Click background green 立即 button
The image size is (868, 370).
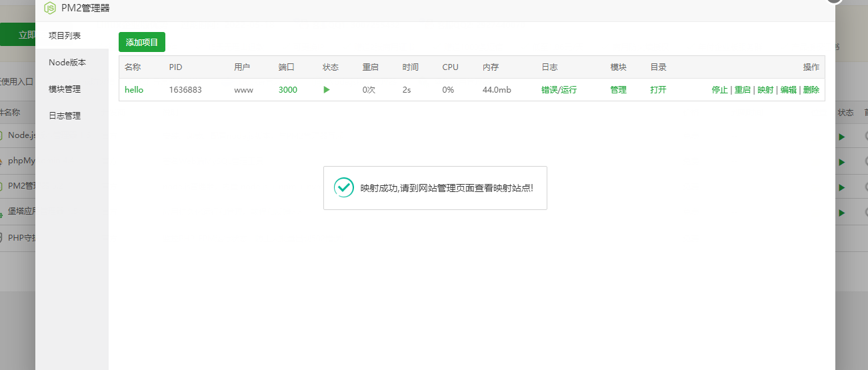click(x=18, y=35)
